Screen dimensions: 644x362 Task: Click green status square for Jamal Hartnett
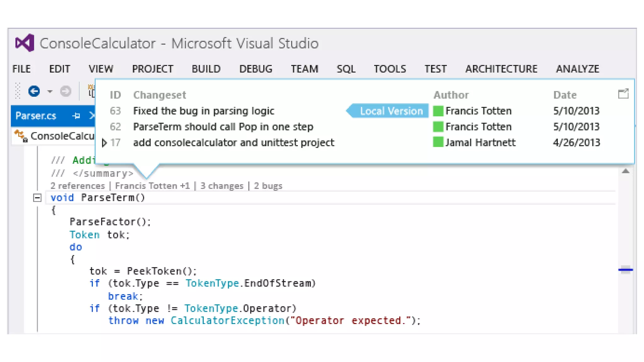[x=438, y=142]
